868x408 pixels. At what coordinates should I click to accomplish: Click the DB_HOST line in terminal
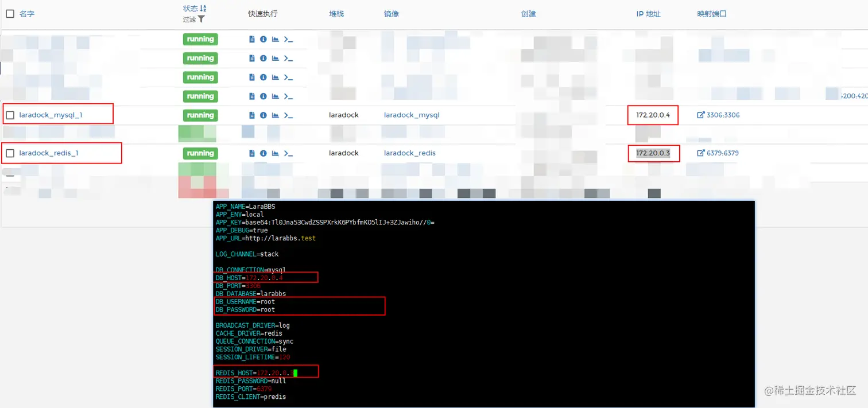250,278
